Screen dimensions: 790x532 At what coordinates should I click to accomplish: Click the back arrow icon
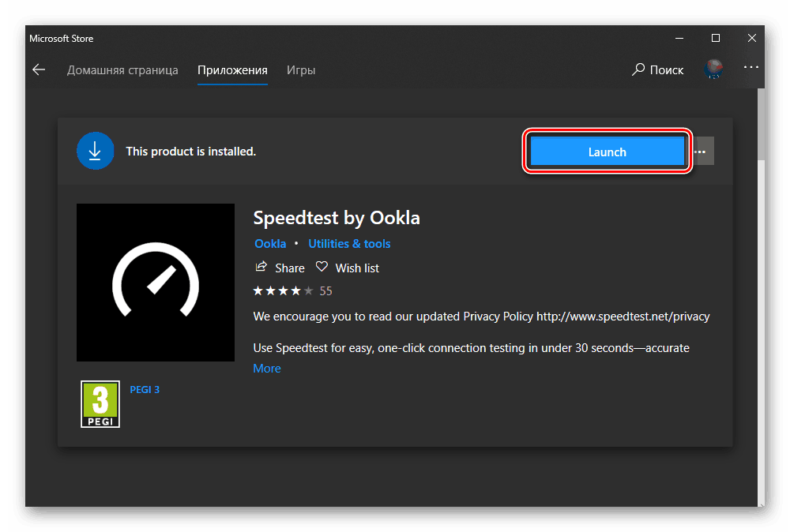pyautogui.click(x=39, y=69)
